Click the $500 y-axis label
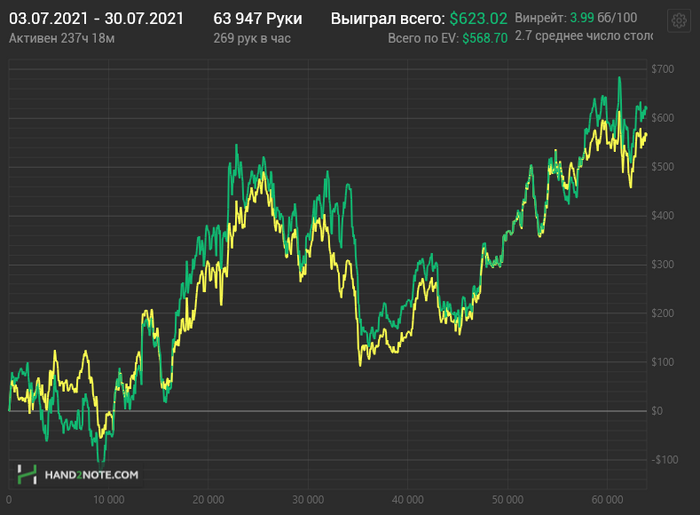The width and height of the screenshot is (700, 515). click(662, 167)
